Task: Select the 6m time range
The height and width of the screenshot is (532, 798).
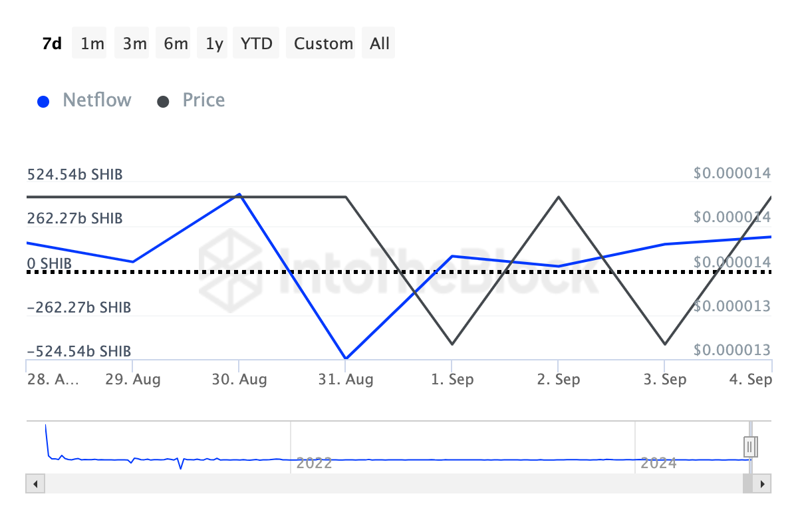Action: coord(176,44)
